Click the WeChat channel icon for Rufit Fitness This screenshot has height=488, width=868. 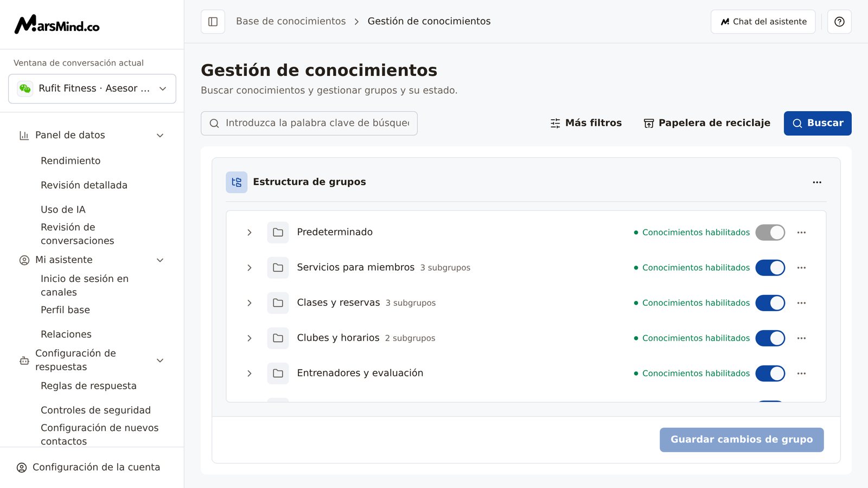25,88
